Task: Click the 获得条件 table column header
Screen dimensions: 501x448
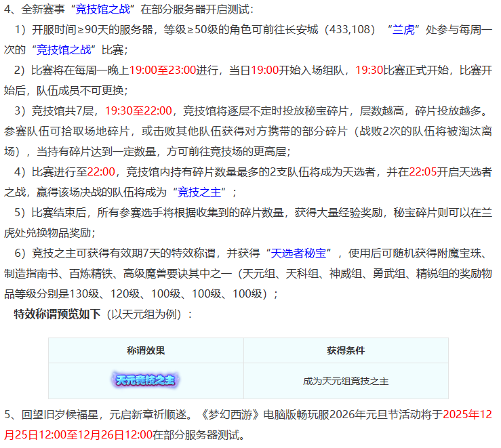Action: [x=345, y=350]
